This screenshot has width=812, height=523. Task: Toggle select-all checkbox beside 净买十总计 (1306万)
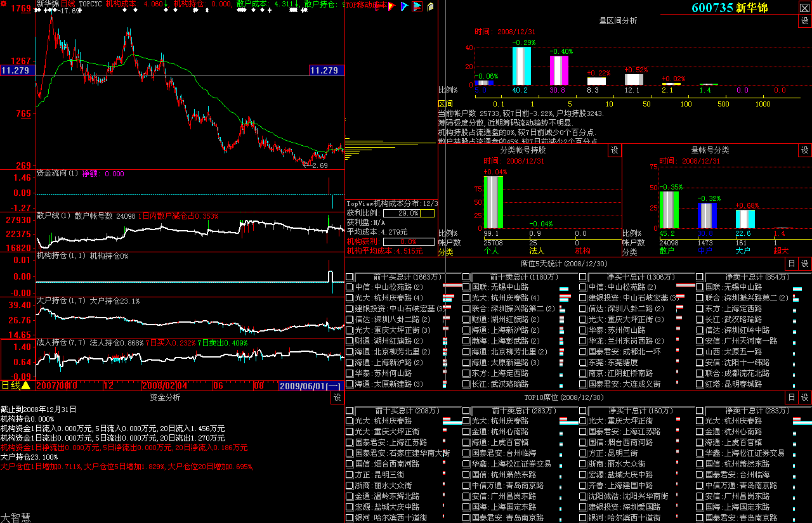(x=583, y=277)
